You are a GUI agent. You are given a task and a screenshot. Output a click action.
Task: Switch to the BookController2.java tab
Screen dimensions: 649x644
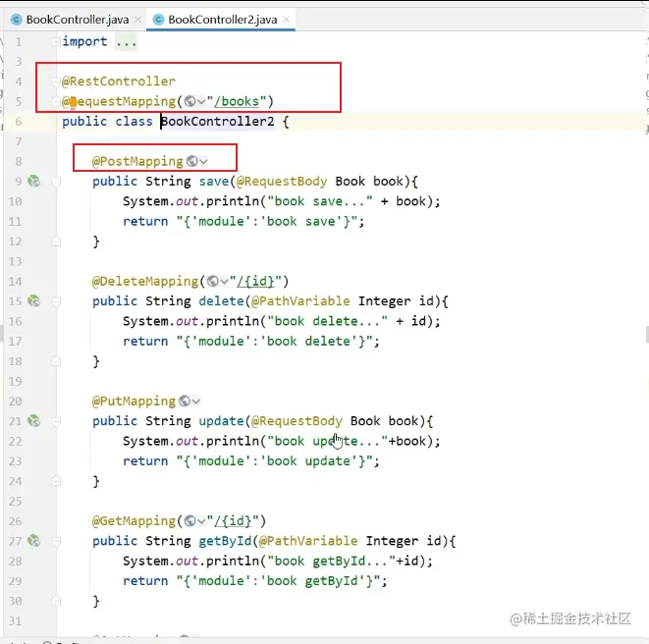coord(222,20)
